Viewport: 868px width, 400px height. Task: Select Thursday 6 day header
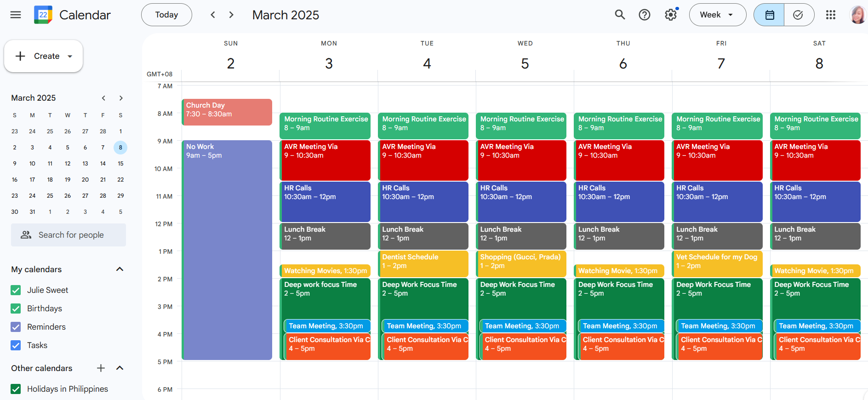point(623,63)
